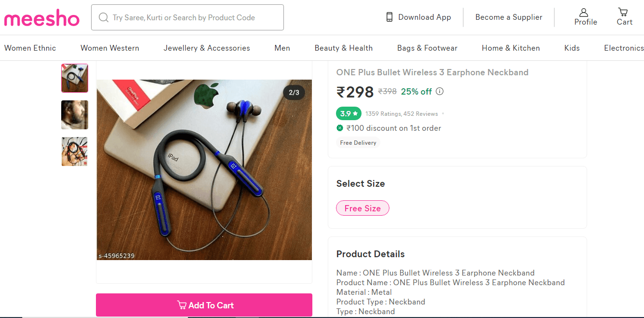Select the second product thumbnail
Image resolution: width=644 pixels, height=318 pixels.
point(75,115)
